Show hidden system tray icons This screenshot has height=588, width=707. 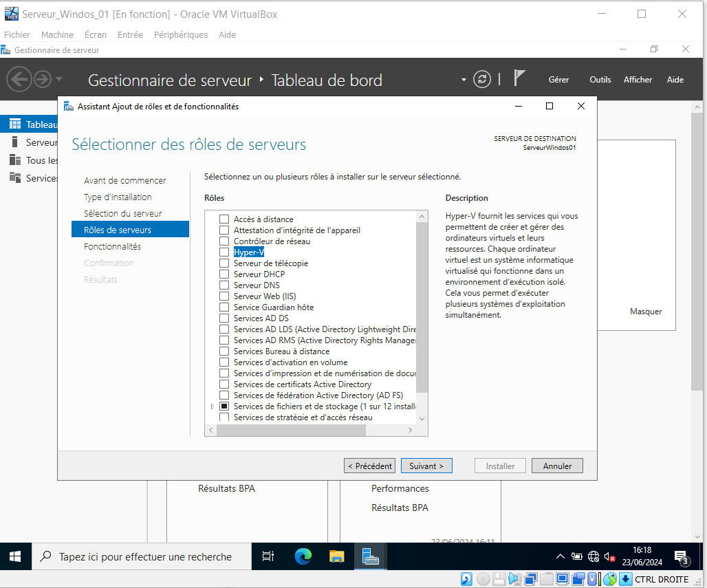coord(561,556)
